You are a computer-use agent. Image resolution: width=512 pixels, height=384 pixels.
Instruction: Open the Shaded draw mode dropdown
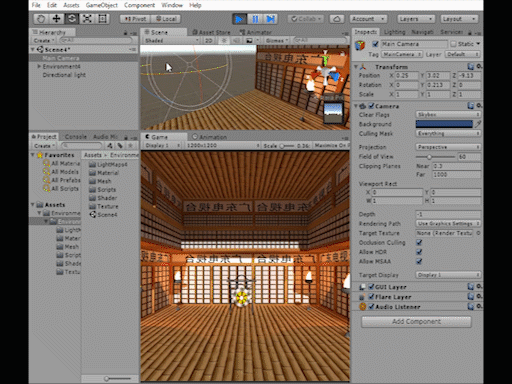click(171, 40)
